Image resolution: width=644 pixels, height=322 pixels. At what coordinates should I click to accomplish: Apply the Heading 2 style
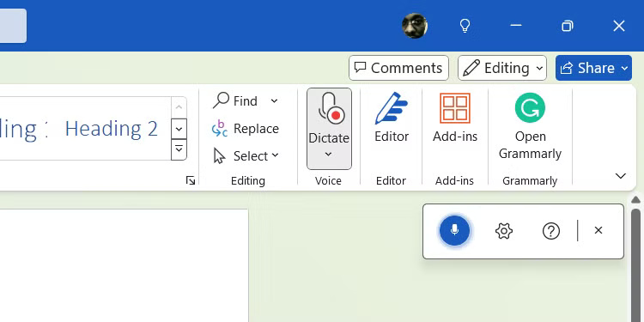coord(112,129)
